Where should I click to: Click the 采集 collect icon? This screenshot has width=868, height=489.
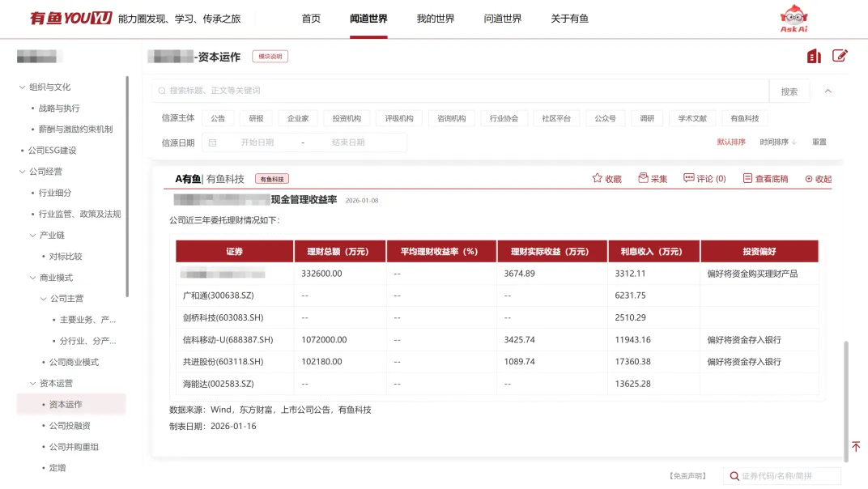point(643,178)
